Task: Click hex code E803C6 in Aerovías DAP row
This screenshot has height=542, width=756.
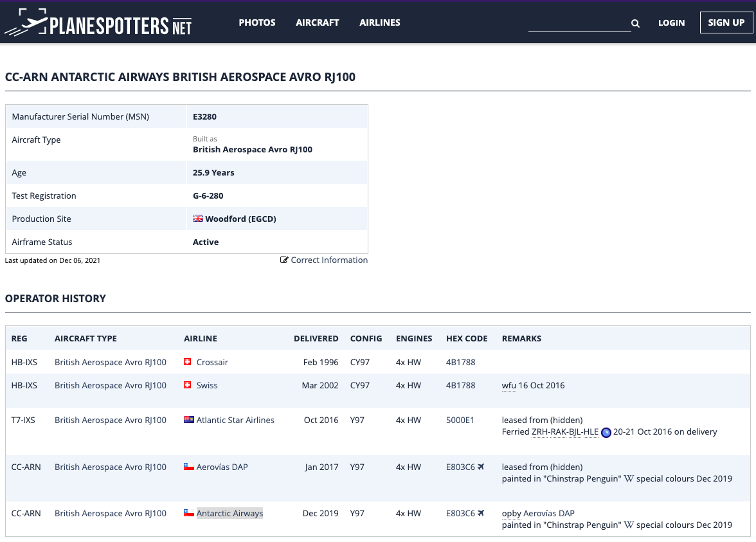Action: [x=460, y=467]
